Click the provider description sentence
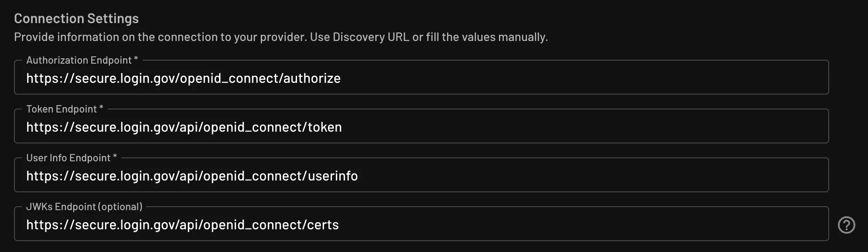 [x=281, y=37]
